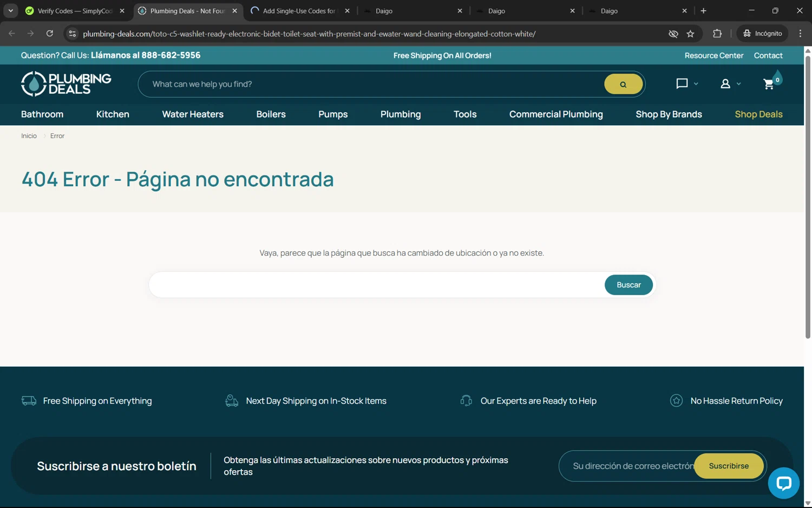This screenshot has height=508, width=812.
Task: Open the Shop Deals menu
Action: pos(758,114)
